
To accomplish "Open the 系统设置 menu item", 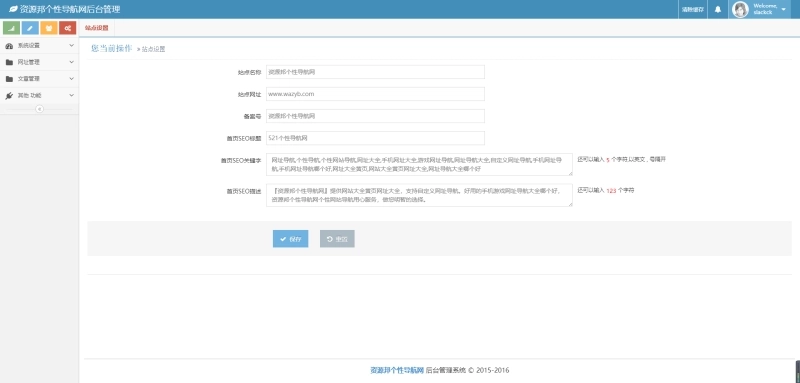I will [39, 45].
